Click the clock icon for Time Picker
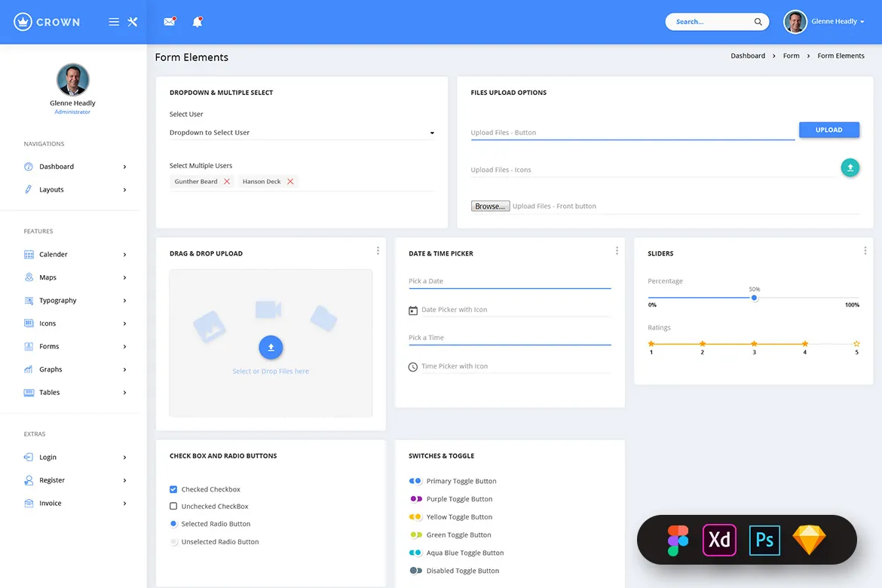 pos(412,366)
